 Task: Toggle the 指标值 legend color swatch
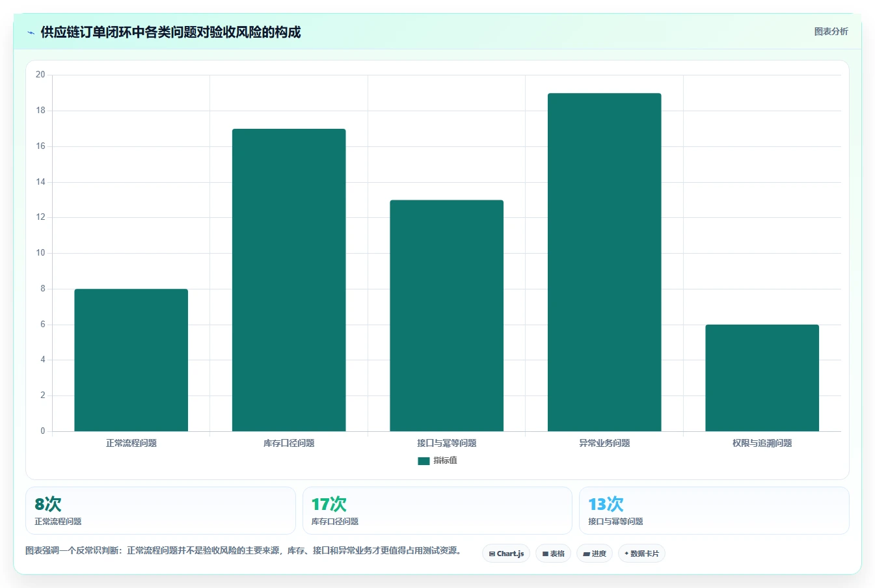(424, 461)
